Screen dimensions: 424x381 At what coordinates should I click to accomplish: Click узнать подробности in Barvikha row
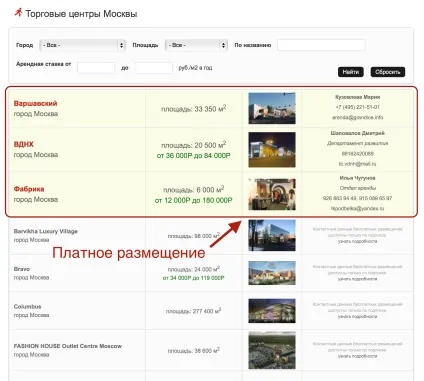pos(357,241)
